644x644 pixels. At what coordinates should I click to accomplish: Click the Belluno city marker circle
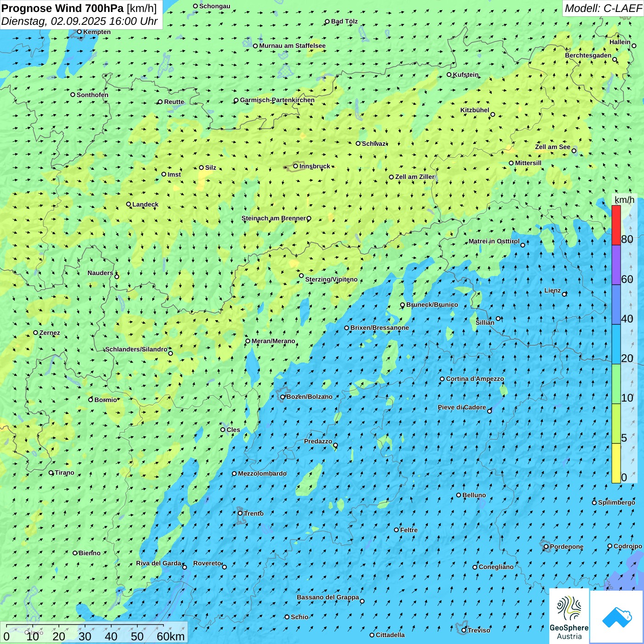(459, 495)
